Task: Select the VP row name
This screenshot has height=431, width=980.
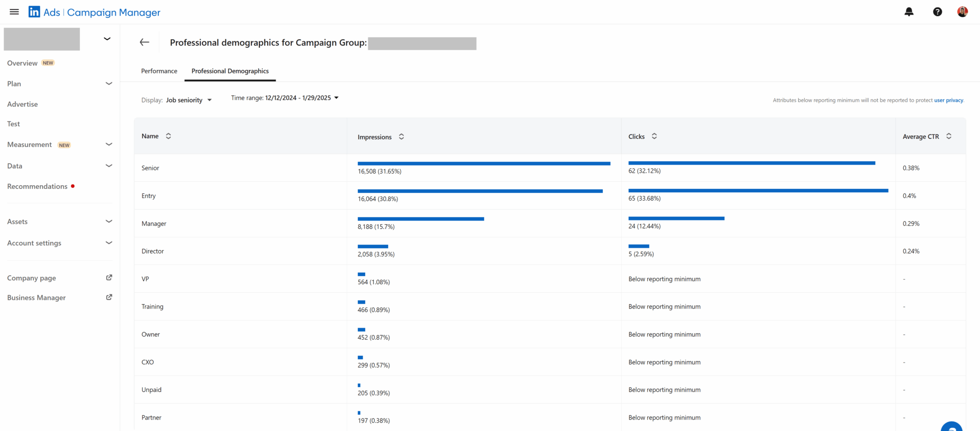Action: 145,279
